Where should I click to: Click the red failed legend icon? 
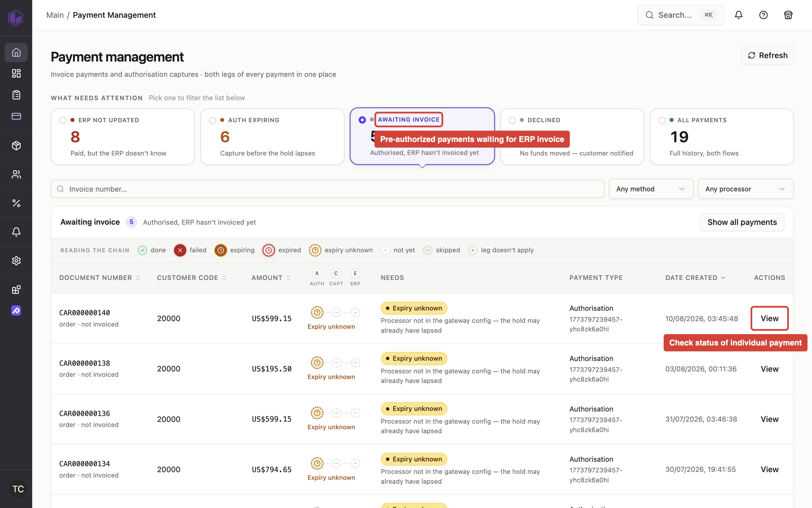click(180, 250)
